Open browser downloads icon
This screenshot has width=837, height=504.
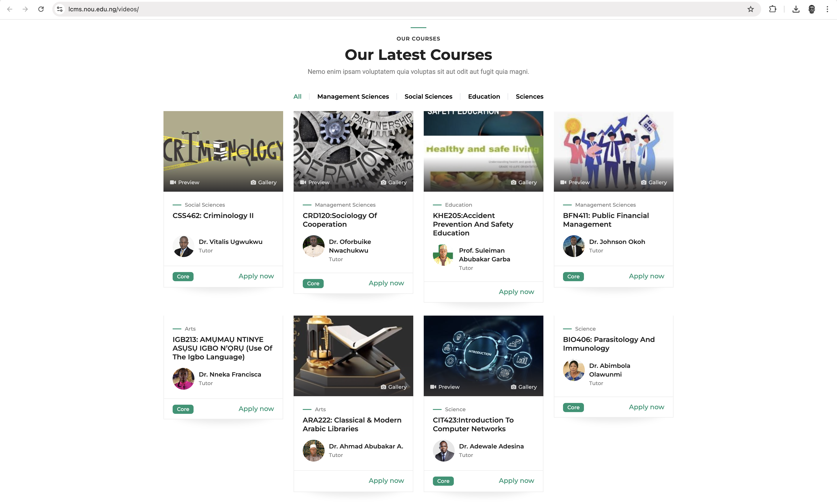tap(796, 9)
